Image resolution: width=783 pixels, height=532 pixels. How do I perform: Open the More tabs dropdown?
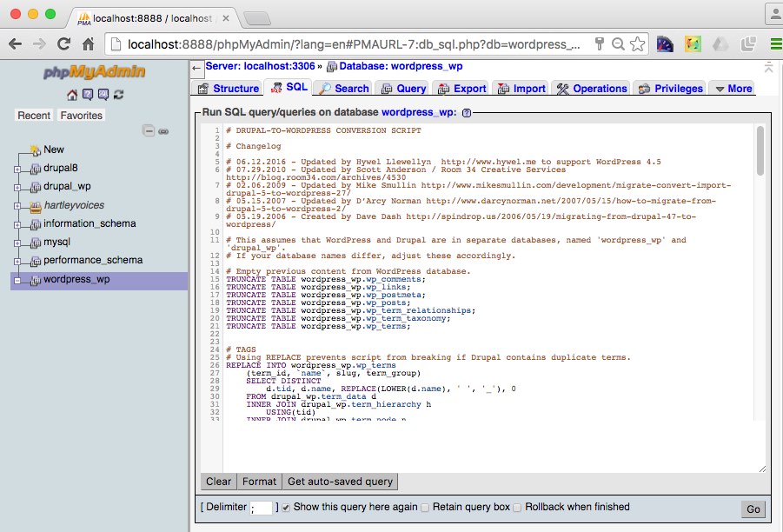click(733, 89)
